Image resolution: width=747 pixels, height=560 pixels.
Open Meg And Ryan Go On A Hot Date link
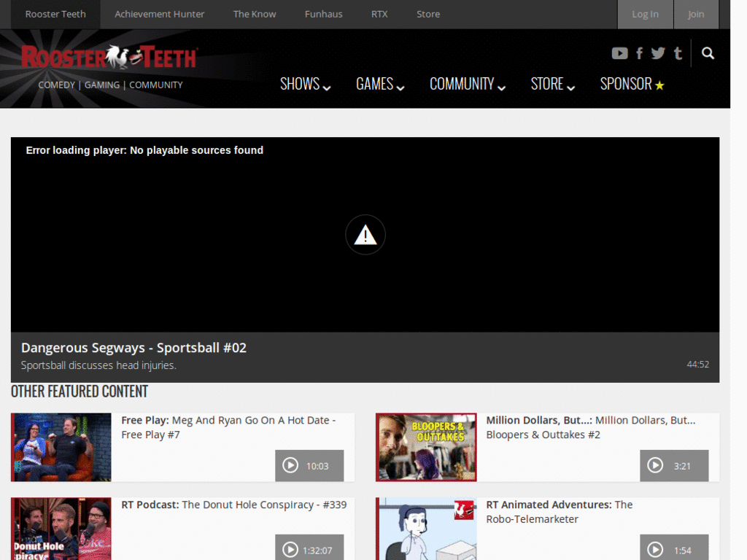click(228, 427)
